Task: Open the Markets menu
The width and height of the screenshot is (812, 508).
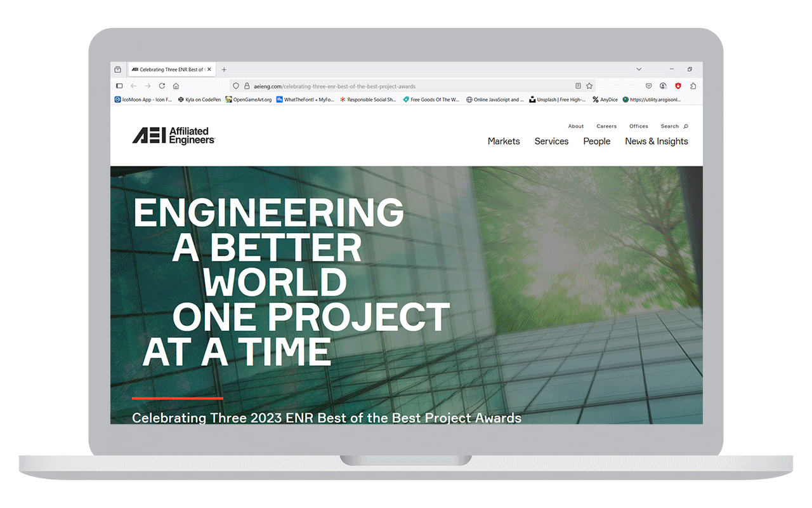Action: tap(504, 142)
